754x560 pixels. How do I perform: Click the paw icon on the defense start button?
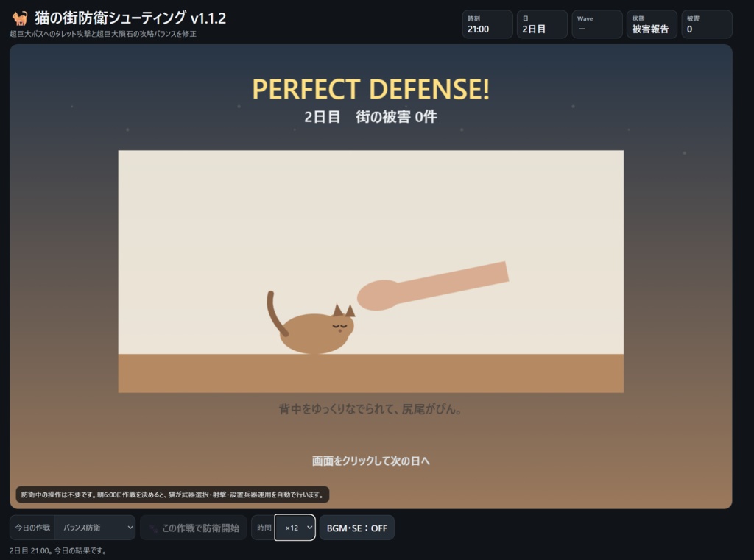point(153,528)
